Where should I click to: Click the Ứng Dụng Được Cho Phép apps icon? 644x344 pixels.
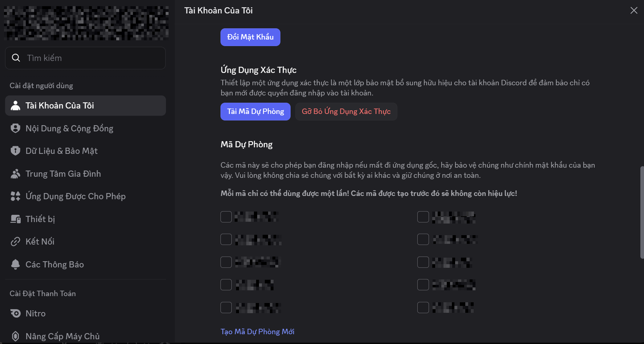coord(15,196)
